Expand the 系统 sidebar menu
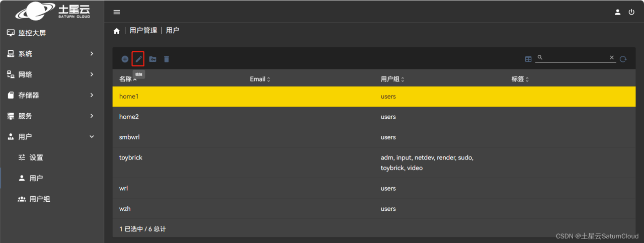Viewport: 644px width, 243px height. point(50,54)
